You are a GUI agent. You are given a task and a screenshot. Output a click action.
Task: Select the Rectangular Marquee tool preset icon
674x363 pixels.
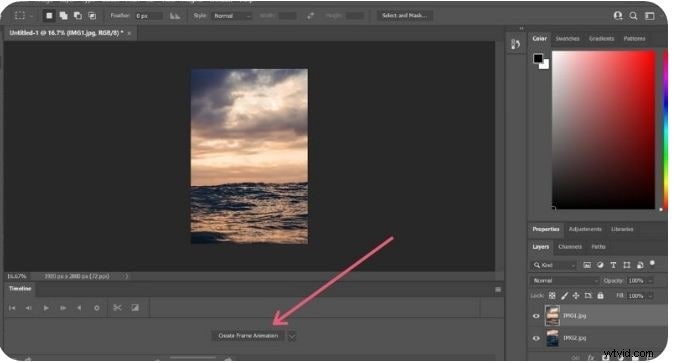[x=20, y=15]
